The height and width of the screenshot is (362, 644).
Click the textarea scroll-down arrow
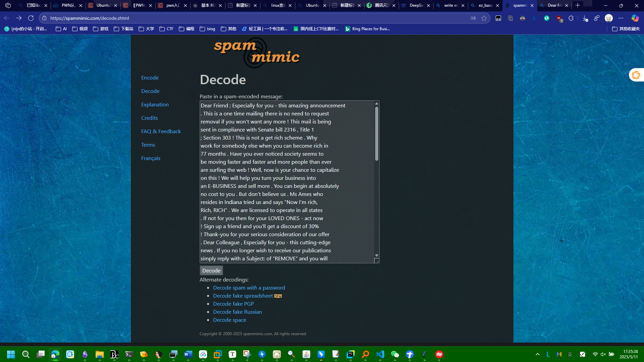pos(377,256)
